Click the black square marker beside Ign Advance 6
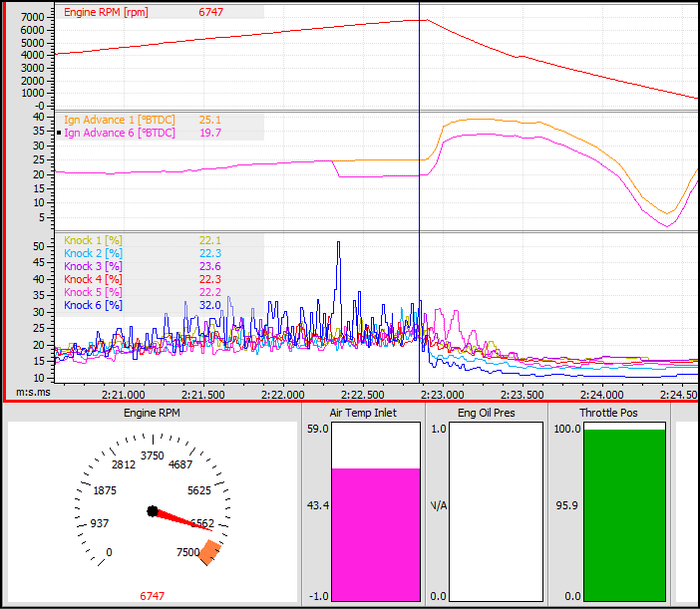700x609 pixels. coord(59,133)
